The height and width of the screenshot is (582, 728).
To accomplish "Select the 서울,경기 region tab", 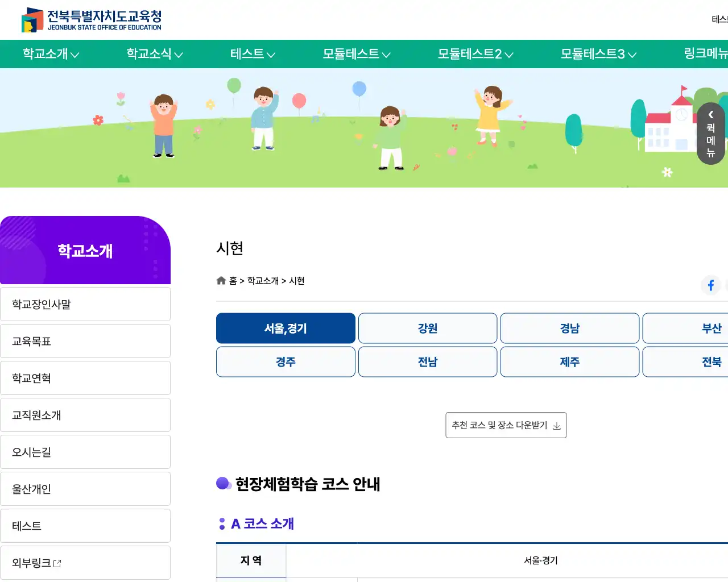I will [x=286, y=329].
